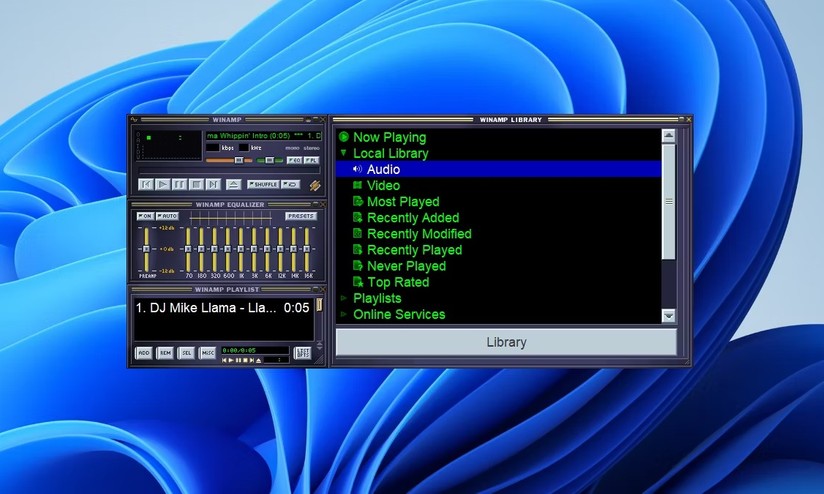The width and height of the screenshot is (824, 494).
Task: Collapse the Local Library tree node
Action: (343, 154)
